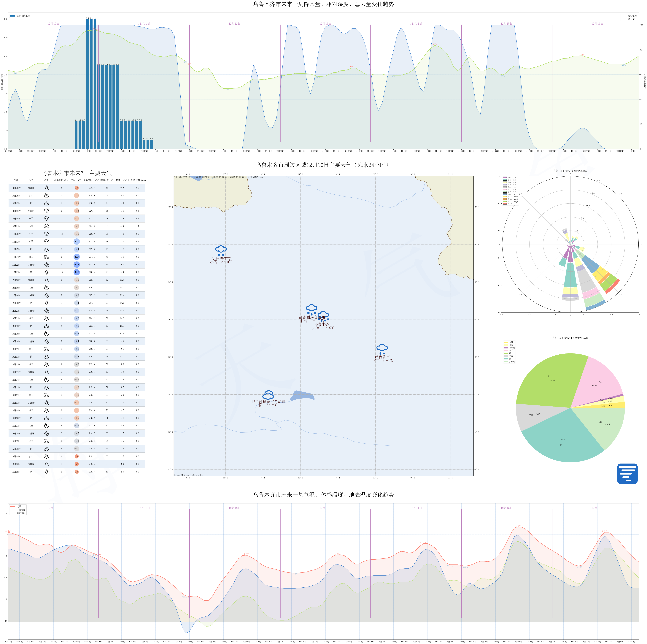Image resolution: width=647 pixels, height=644 pixels.
Task: Click Bayingolin overcast cloud icon on map
Action: [268, 395]
